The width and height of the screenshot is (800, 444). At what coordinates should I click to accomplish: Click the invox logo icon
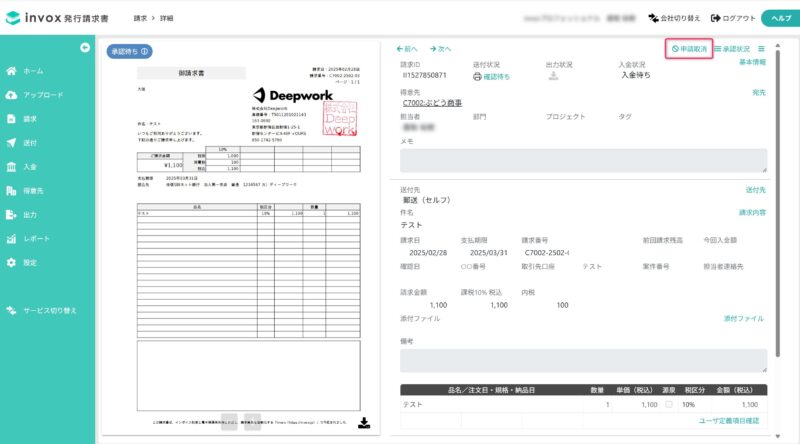pyautogui.click(x=13, y=18)
